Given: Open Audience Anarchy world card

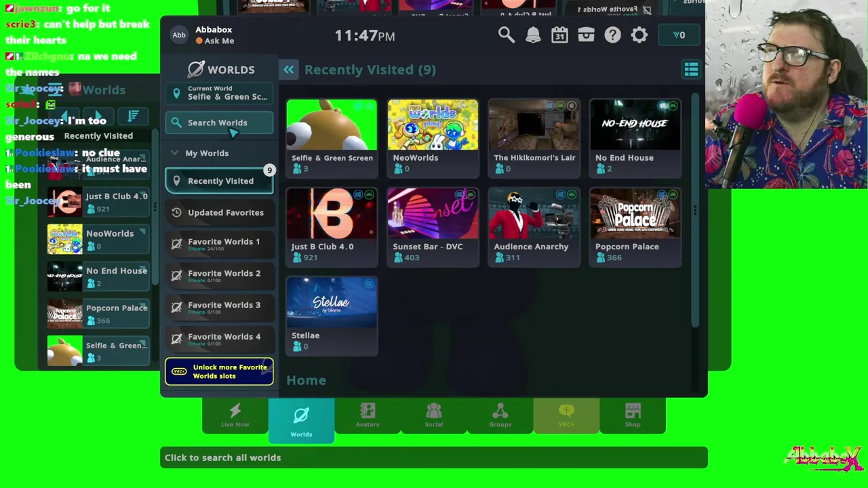Looking at the screenshot, I should (534, 226).
